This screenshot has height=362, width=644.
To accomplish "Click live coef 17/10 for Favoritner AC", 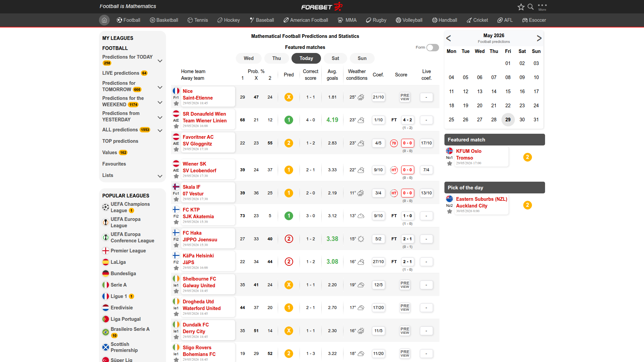I will point(426,143).
